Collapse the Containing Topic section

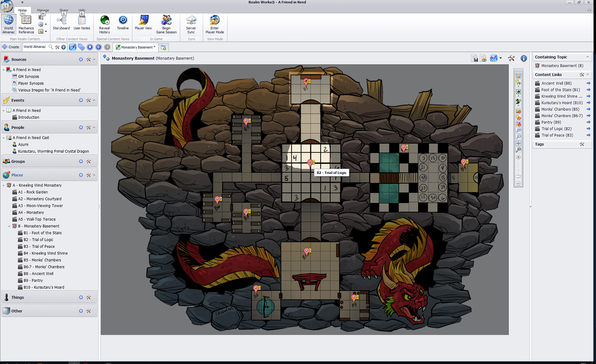coord(588,57)
